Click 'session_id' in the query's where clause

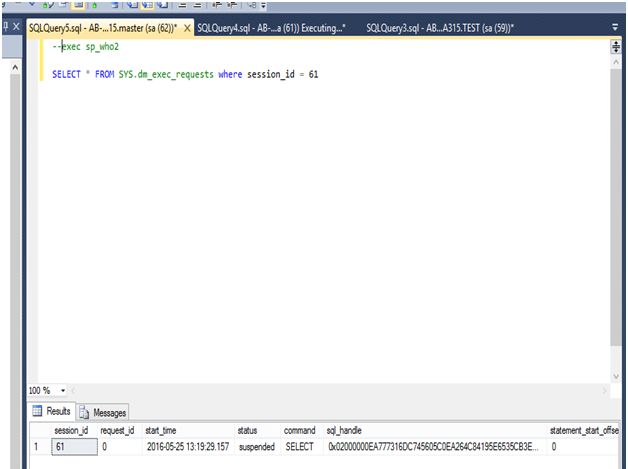coord(271,74)
